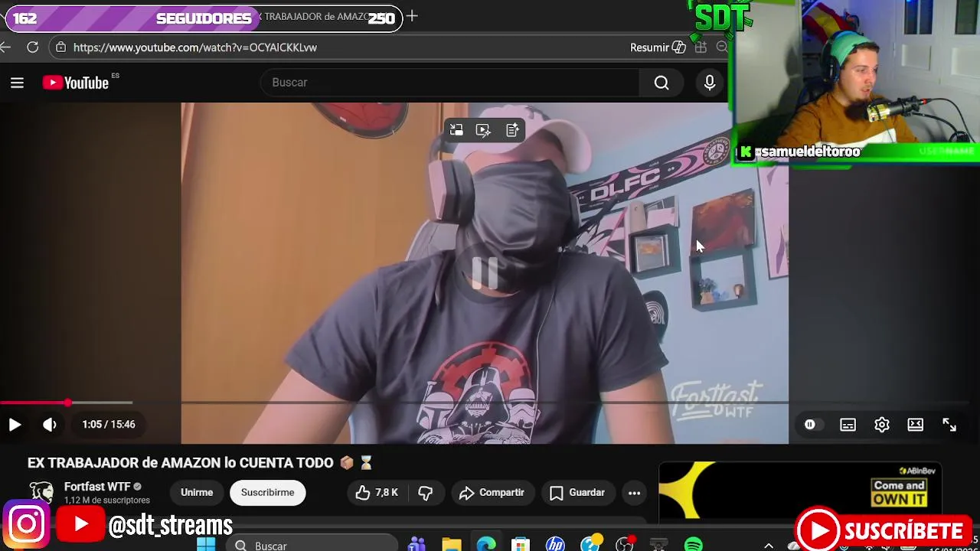The width and height of the screenshot is (980, 551).
Task: Click the video title EX TRABAJADOR de AMAZON
Action: pyautogui.click(x=200, y=463)
